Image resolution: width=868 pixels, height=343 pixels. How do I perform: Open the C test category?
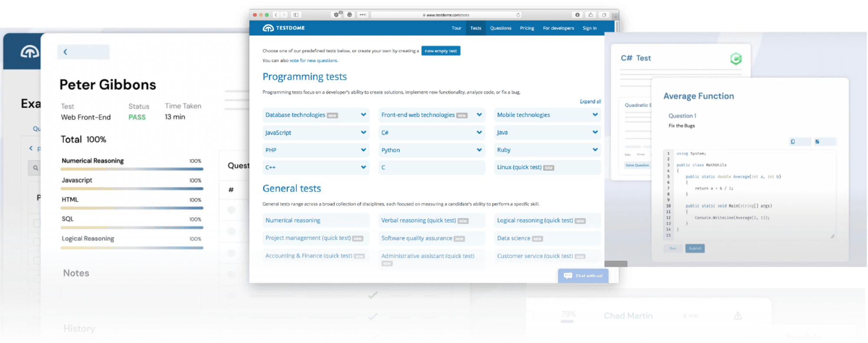point(432,167)
